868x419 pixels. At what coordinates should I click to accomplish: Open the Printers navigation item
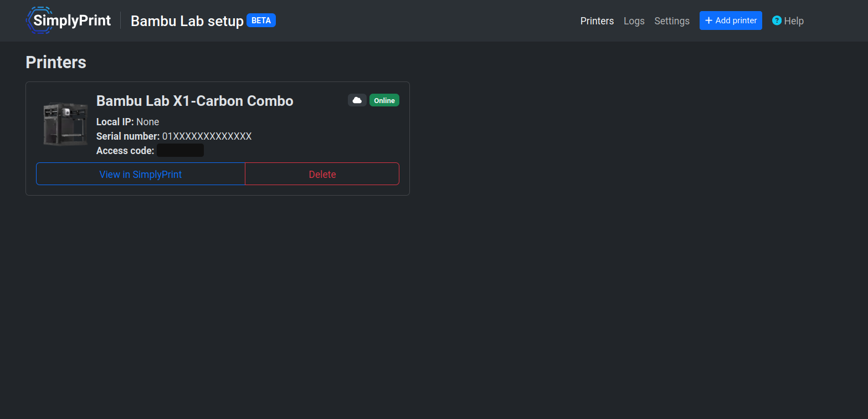coord(597,21)
